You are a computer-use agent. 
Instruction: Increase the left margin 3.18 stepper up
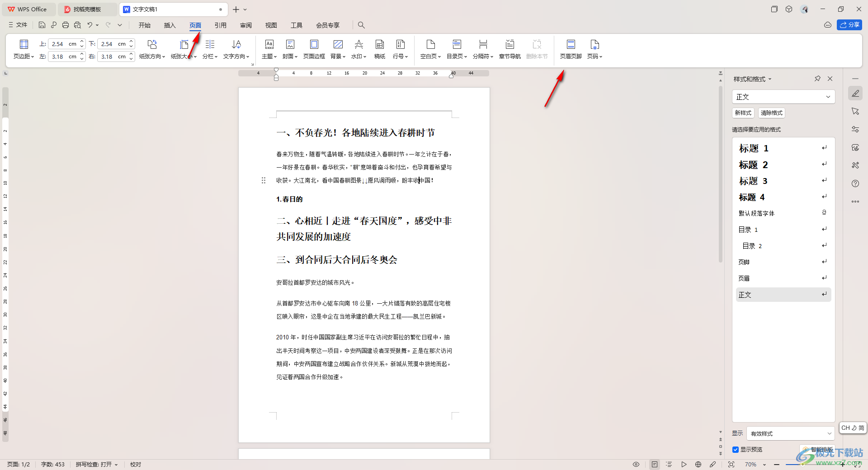click(x=82, y=54)
